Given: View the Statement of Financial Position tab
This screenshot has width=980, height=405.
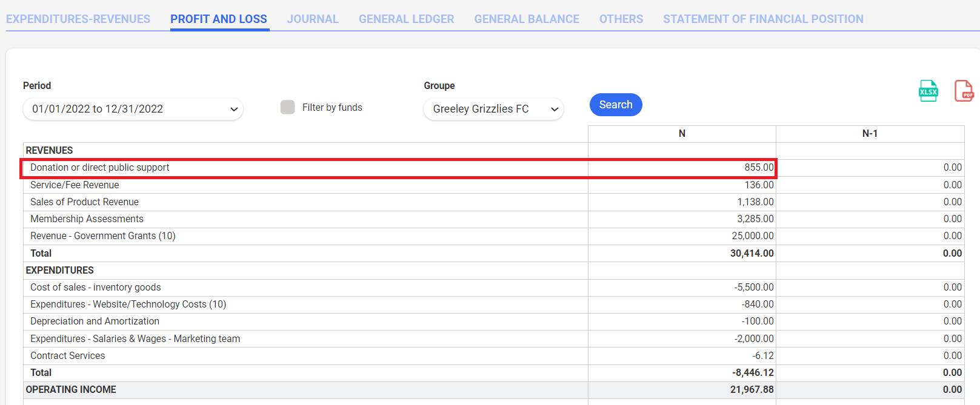Looking at the screenshot, I should point(762,19).
